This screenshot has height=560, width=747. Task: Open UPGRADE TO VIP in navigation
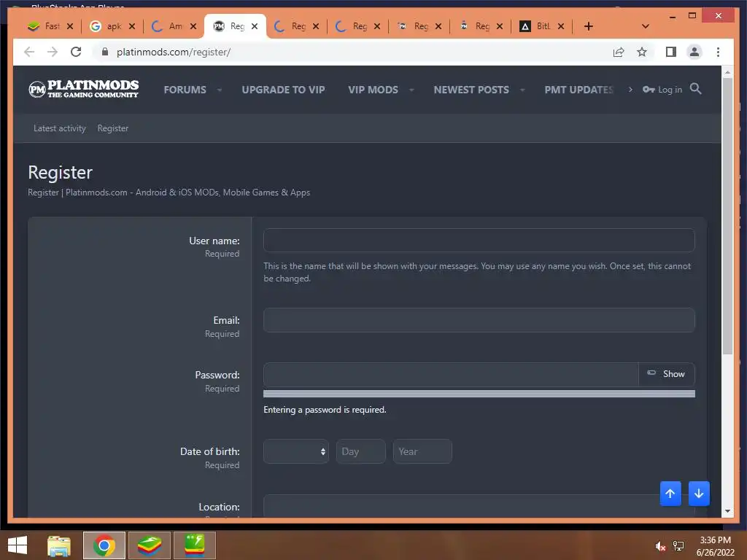coord(284,90)
